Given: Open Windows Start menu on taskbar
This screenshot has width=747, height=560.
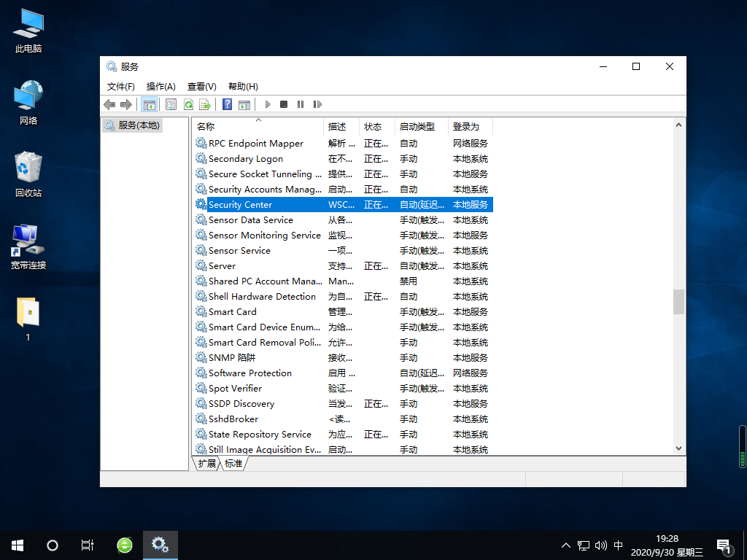Looking at the screenshot, I should [18, 545].
